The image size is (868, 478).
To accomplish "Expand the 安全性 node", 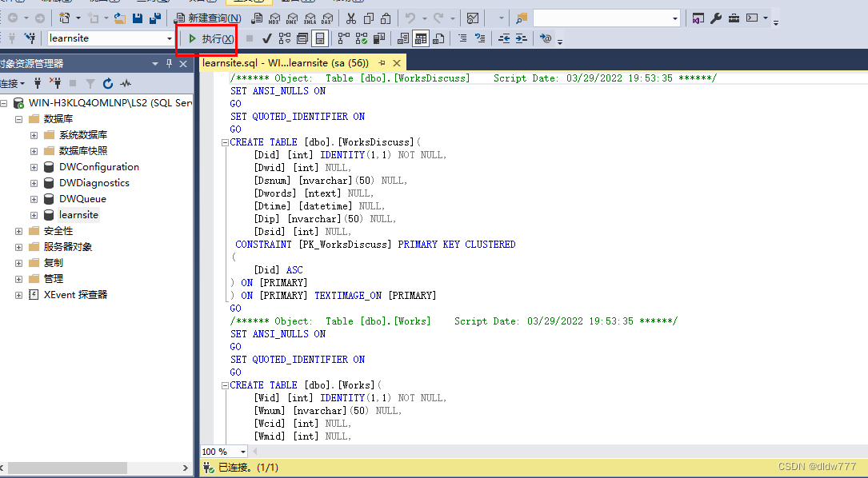I will pyautogui.click(x=18, y=230).
